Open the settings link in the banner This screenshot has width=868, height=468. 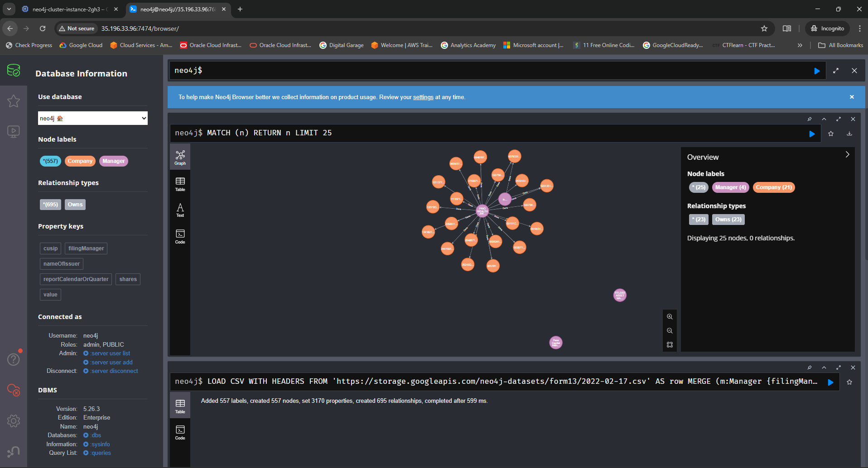pos(423,97)
